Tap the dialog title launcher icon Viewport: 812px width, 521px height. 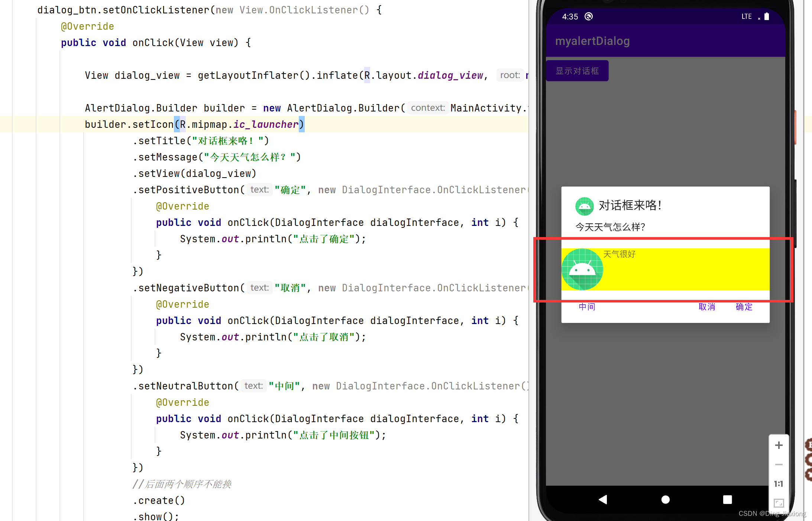click(585, 206)
